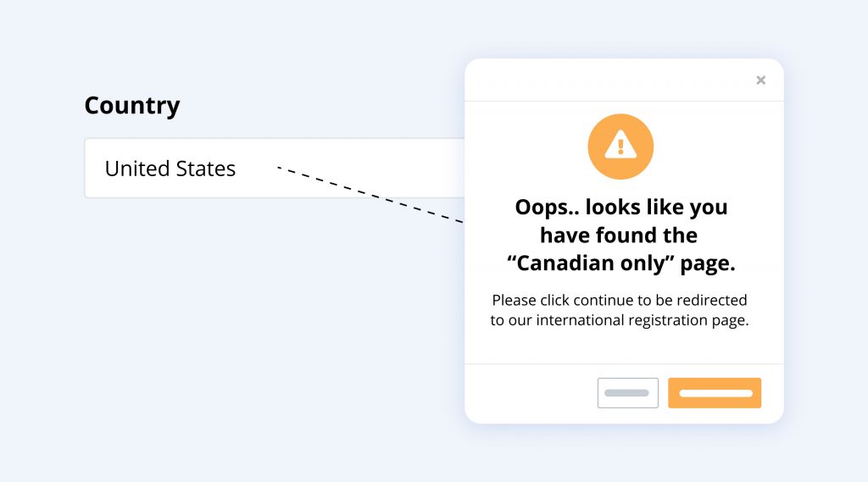The width and height of the screenshot is (868, 482).
Task: Click the "United States" text in the field
Action: (x=170, y=169)
